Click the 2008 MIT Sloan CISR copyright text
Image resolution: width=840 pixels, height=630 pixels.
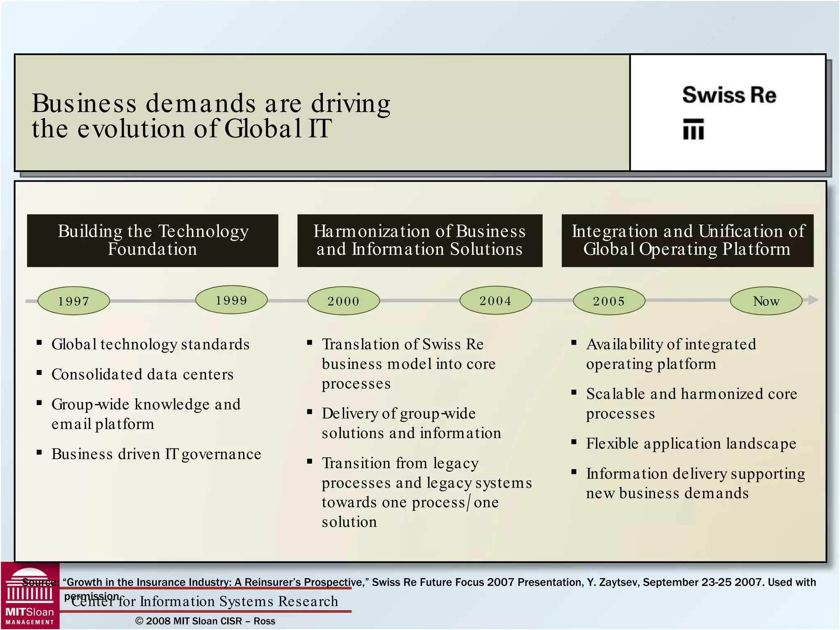(205, 621)
